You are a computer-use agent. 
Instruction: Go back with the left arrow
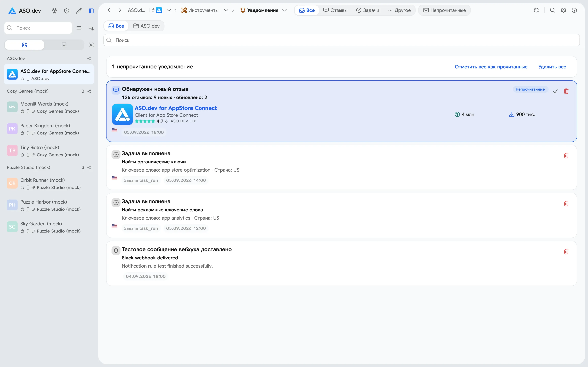(x=109, y=10)
